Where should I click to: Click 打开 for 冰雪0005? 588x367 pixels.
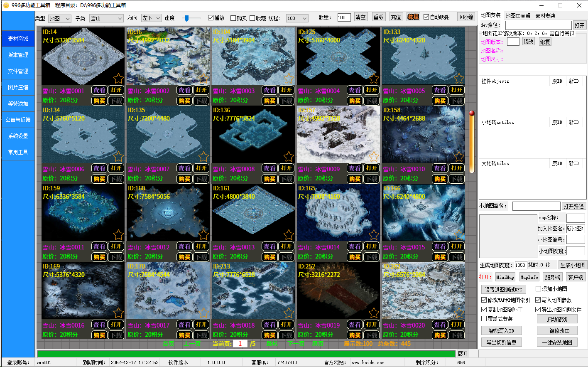457,90
